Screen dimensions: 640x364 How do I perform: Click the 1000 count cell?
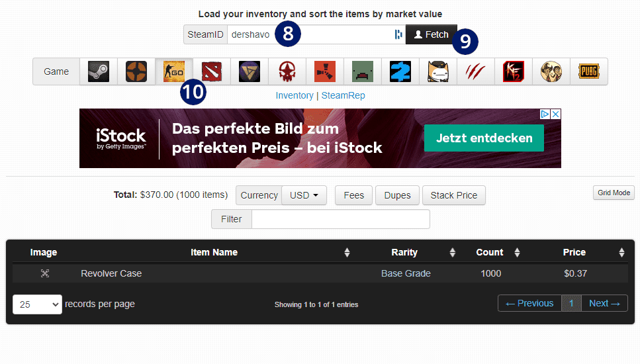click(490, 273)
